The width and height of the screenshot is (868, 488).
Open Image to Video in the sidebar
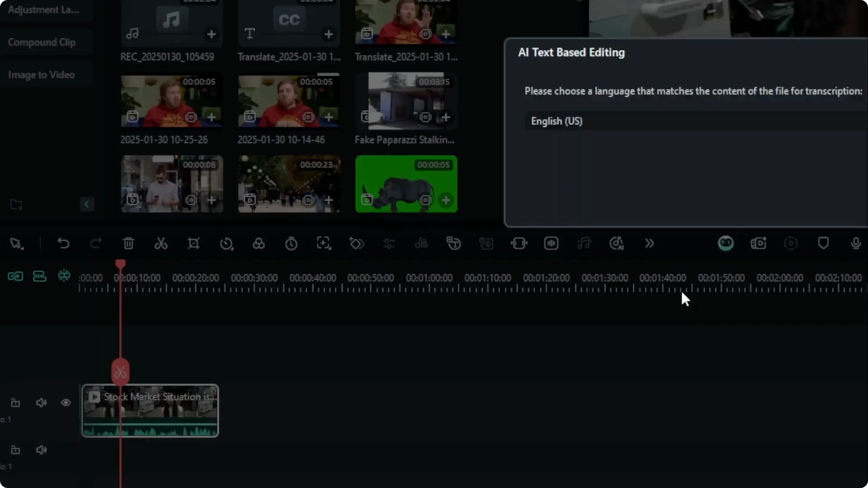[41, 75]
